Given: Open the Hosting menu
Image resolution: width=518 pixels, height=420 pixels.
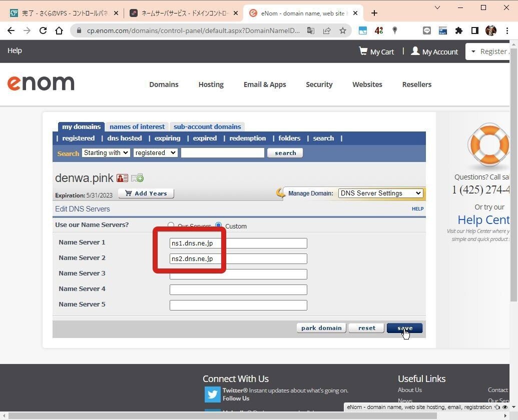Looking at the screenshot, I should [211, 84].
